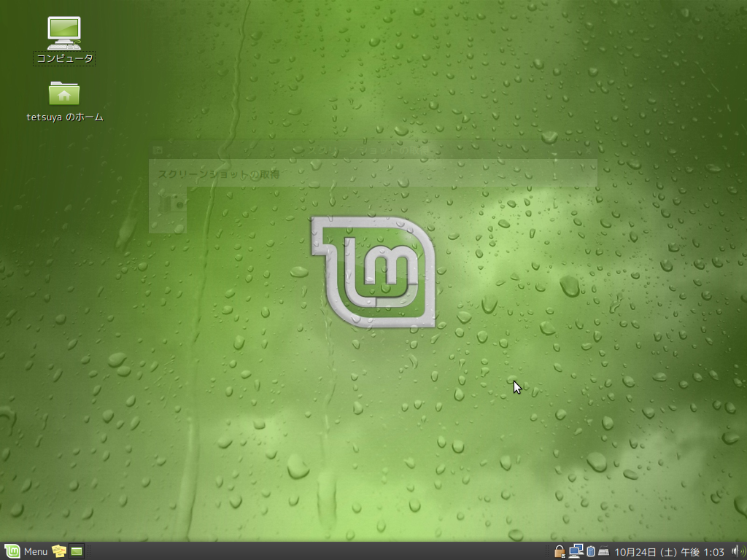Click the keyboard input tray icon
This screenshot has height=560, width=747.
(603, 551)
